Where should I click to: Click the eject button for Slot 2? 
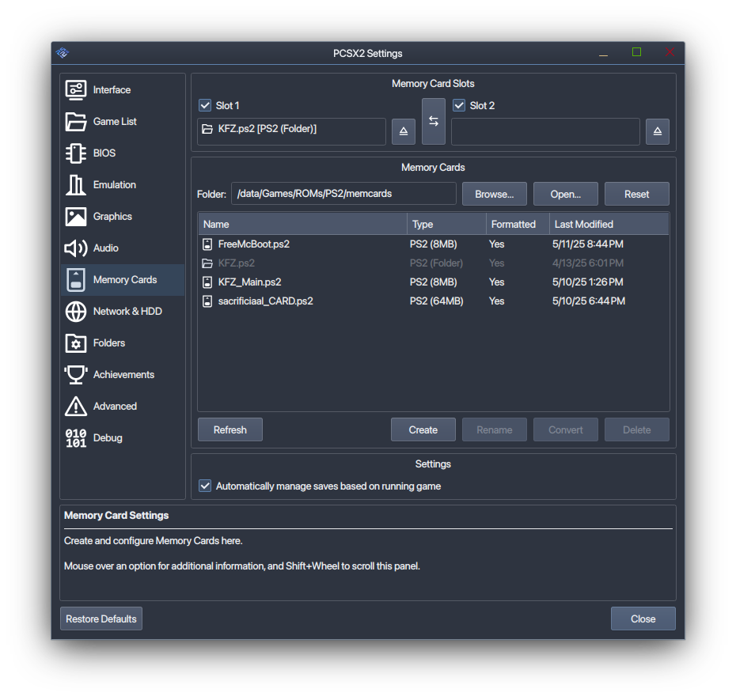coord(657,131)
